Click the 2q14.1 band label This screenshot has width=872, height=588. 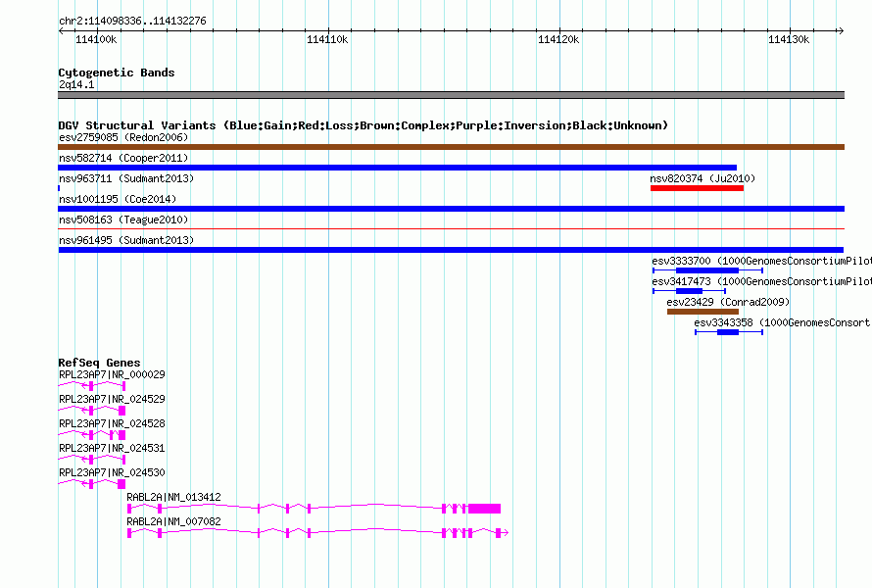(76, 84)
